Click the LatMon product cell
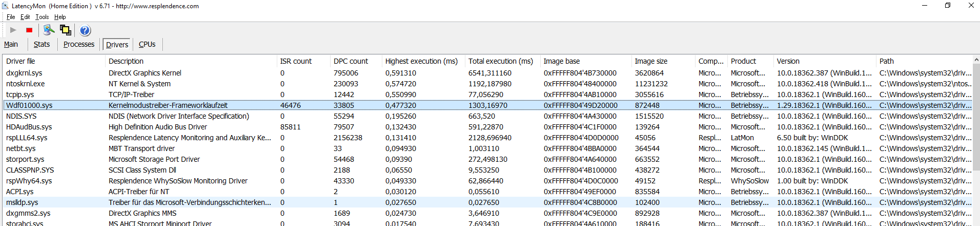 pyautogui.click(x=742, y=138)
